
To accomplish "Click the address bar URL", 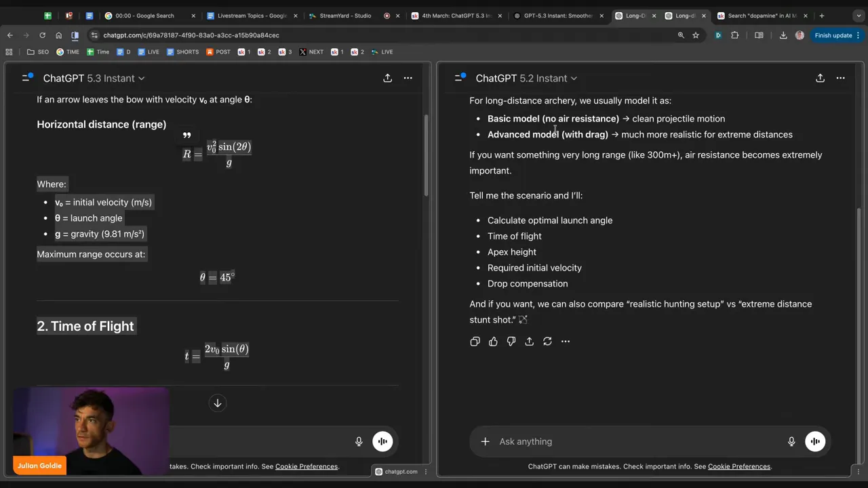I will click(x=191, y=35).
